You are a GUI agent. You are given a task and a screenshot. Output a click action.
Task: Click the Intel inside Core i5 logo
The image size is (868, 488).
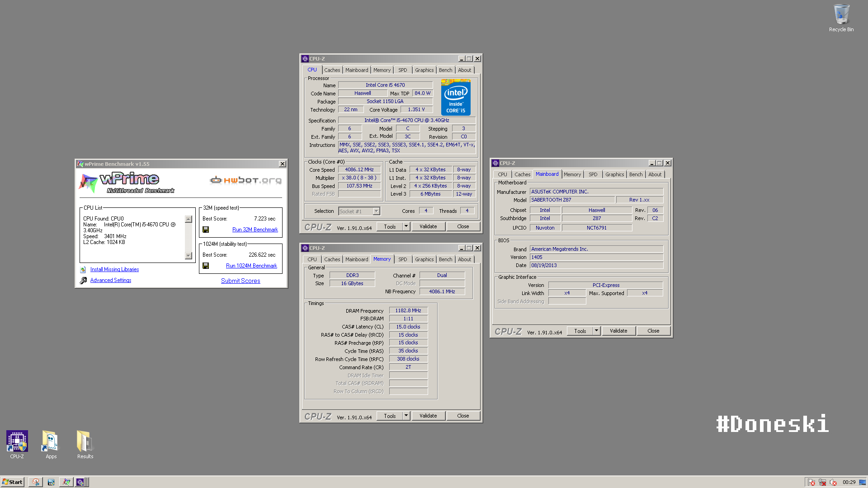coord(456,98)
